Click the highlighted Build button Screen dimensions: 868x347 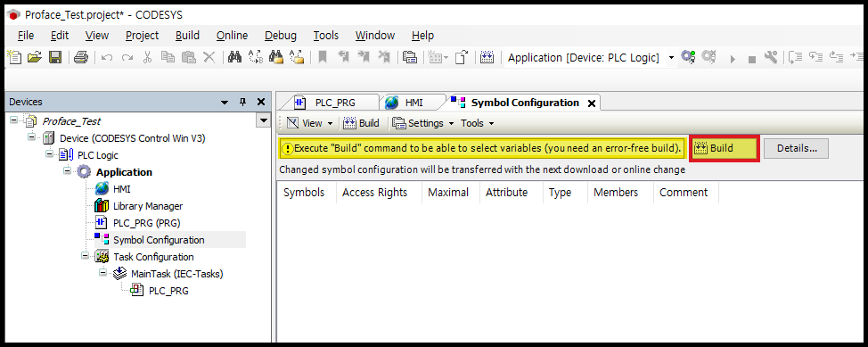point(725,148)
